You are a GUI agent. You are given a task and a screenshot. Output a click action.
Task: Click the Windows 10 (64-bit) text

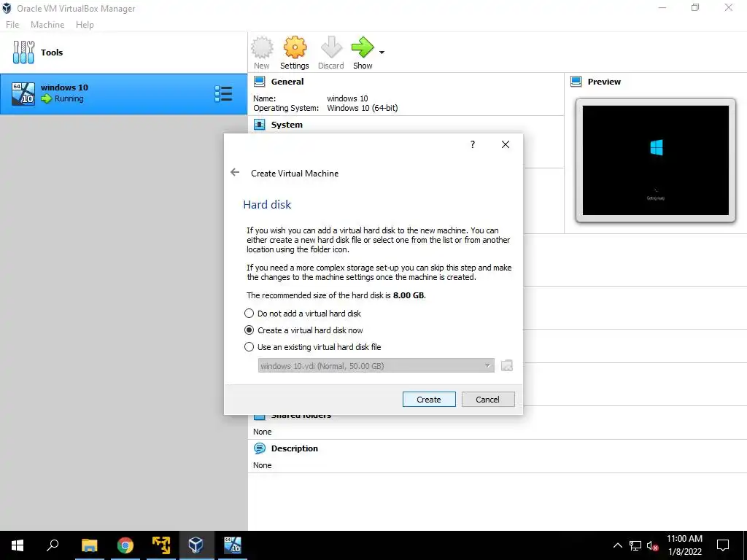[362, 108]
